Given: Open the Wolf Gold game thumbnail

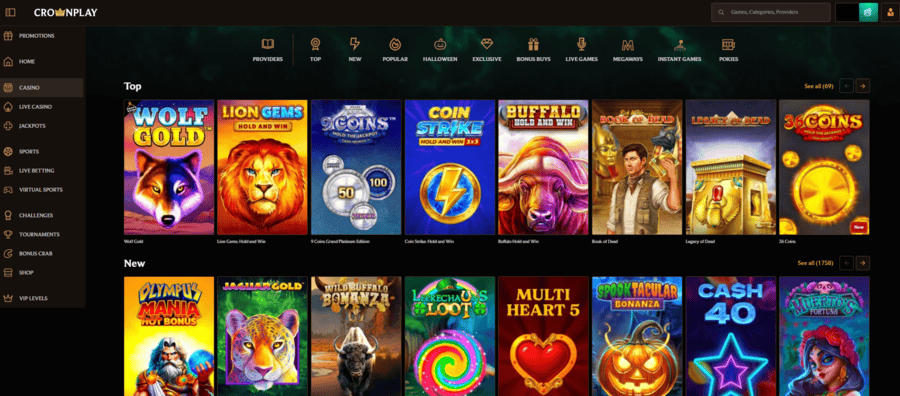Looking at the screenshot, I should (x=169, y=167).
